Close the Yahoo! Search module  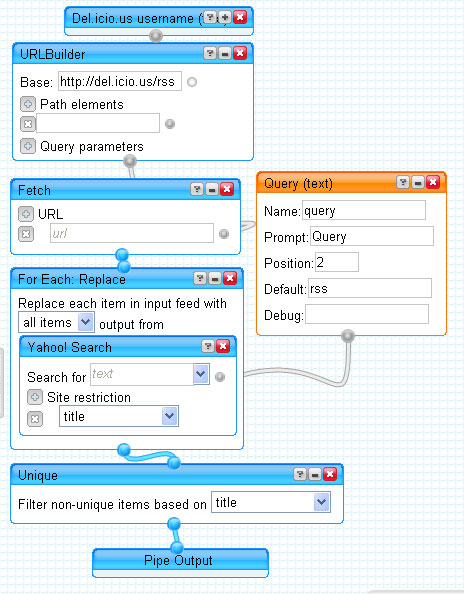(x=223, y=346)
